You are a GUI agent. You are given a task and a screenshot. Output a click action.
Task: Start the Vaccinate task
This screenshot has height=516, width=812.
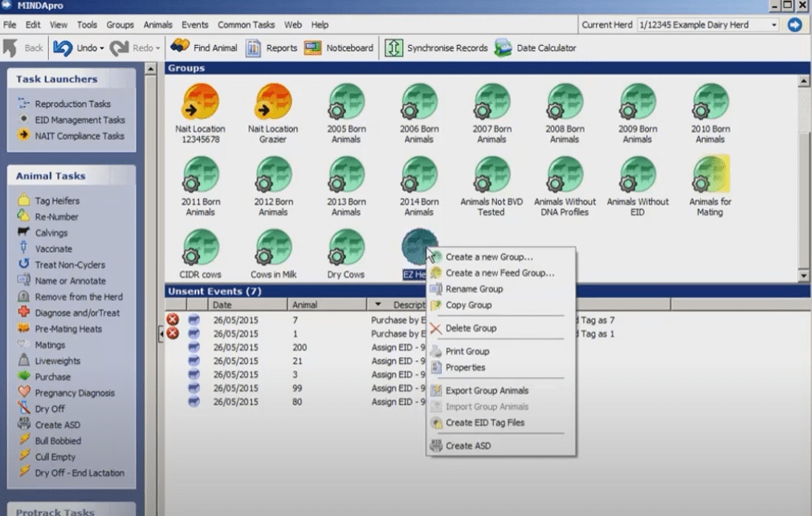(x=44, y=248)
